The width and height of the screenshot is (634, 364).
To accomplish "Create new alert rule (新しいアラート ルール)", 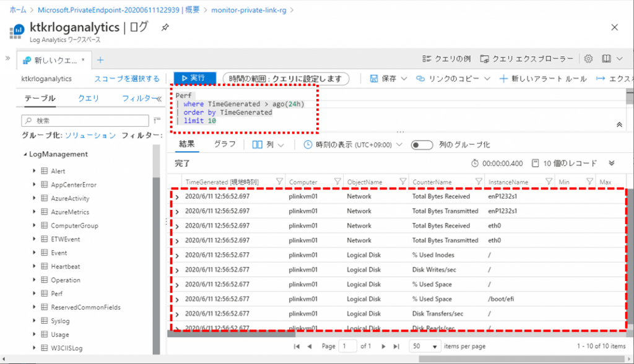I will pyautogui.click(x=543, y=79).
